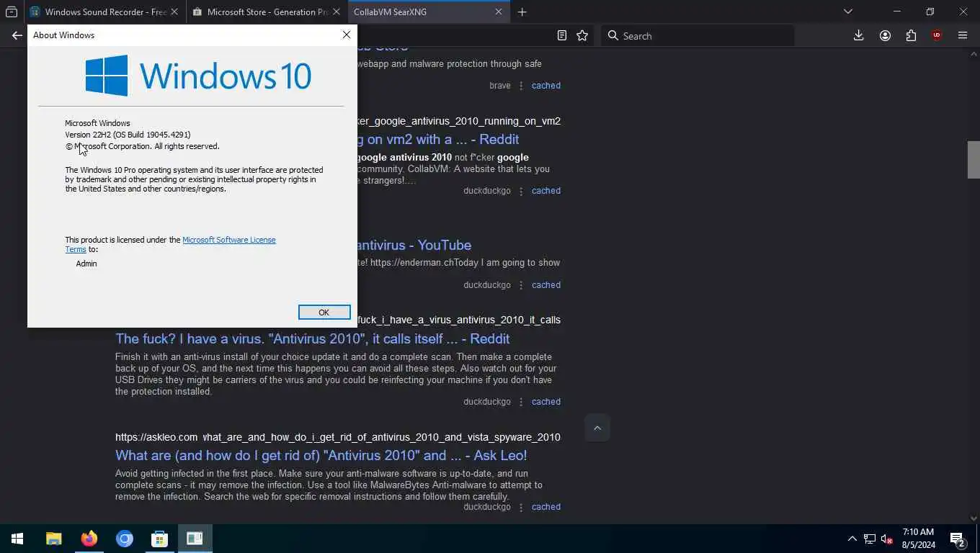This screenshot has width=980, height=553.
Task: Close the Microsoft Store tab
Action: tap(337, 12)
